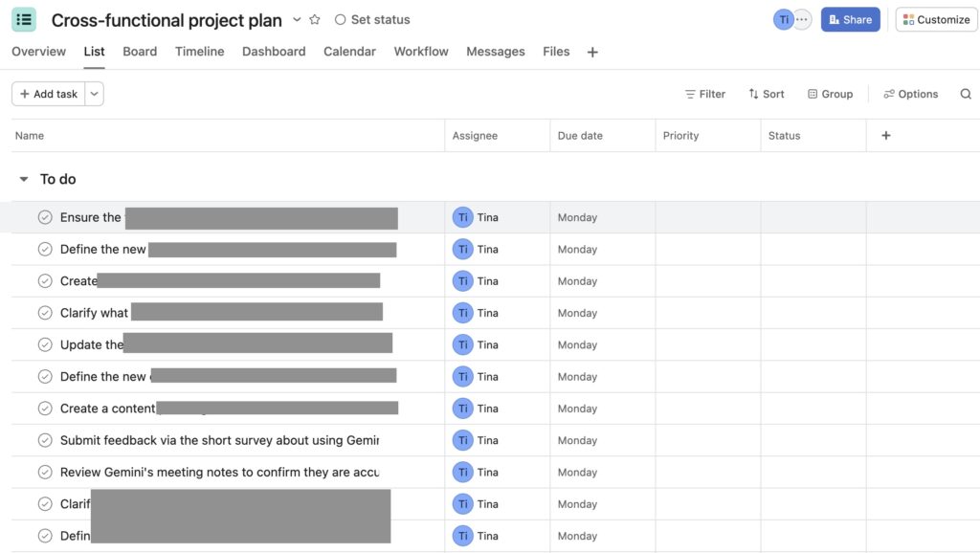The width and height of the screenshot is (980, 553).
Task: Click the Customize button
Action: tap(936, 19)
